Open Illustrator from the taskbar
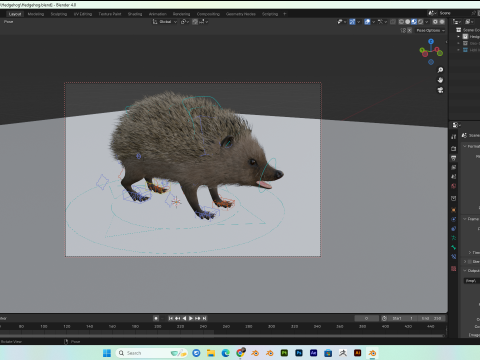This screenshot has height=360, width=480. [358, 353]
